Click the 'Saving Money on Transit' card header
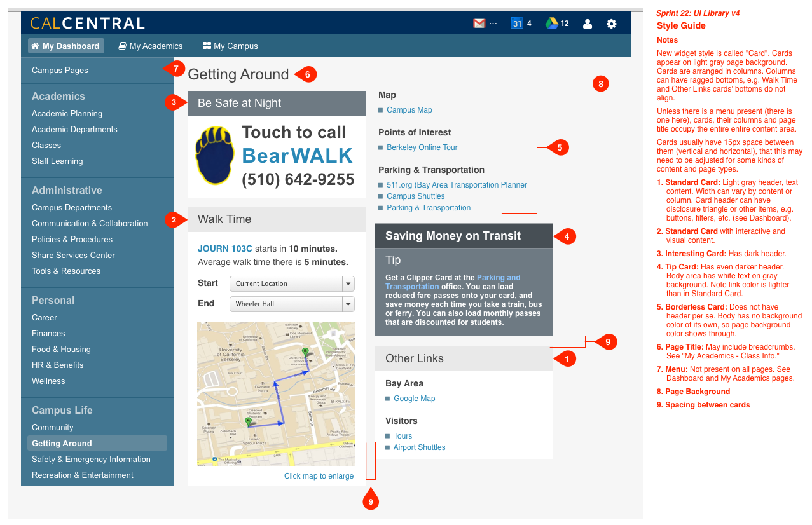This screenshot has height=525, width=812. 464,236
